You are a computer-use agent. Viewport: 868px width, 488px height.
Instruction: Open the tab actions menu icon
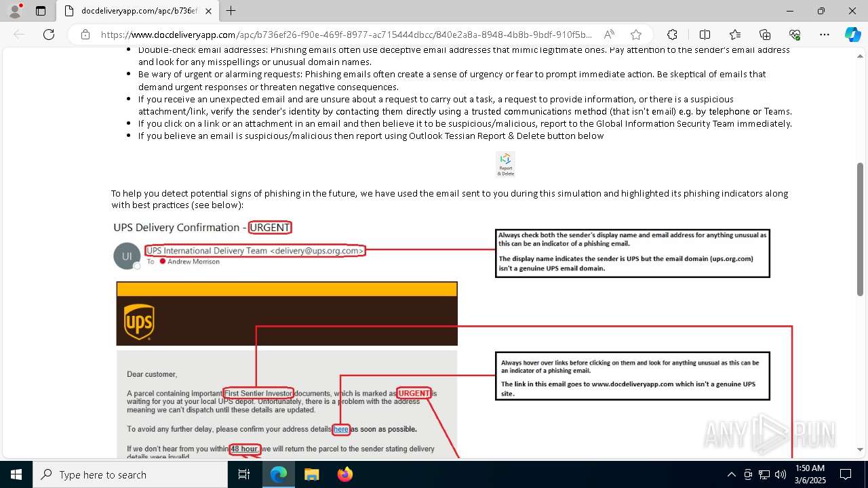[41, 11]
